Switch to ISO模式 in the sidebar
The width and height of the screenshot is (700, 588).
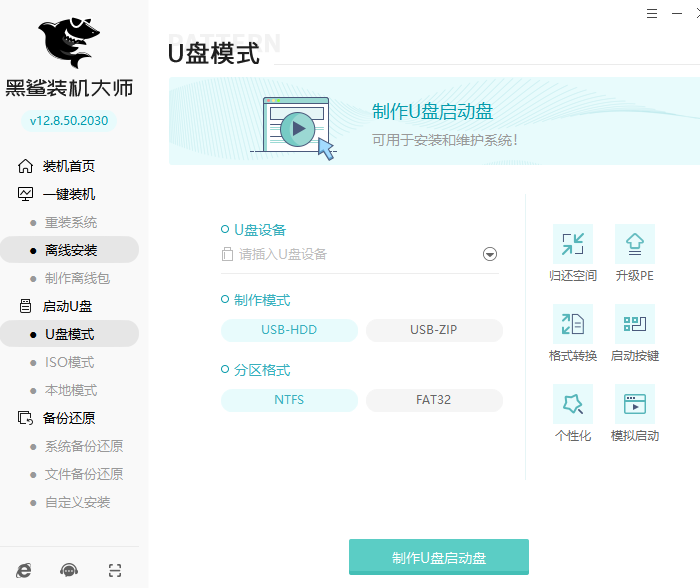(69, 362)
